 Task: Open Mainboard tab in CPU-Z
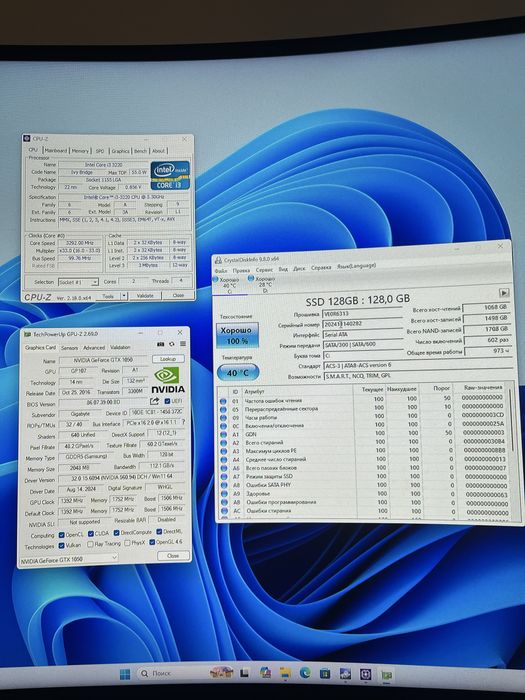(x=56, y=151)
